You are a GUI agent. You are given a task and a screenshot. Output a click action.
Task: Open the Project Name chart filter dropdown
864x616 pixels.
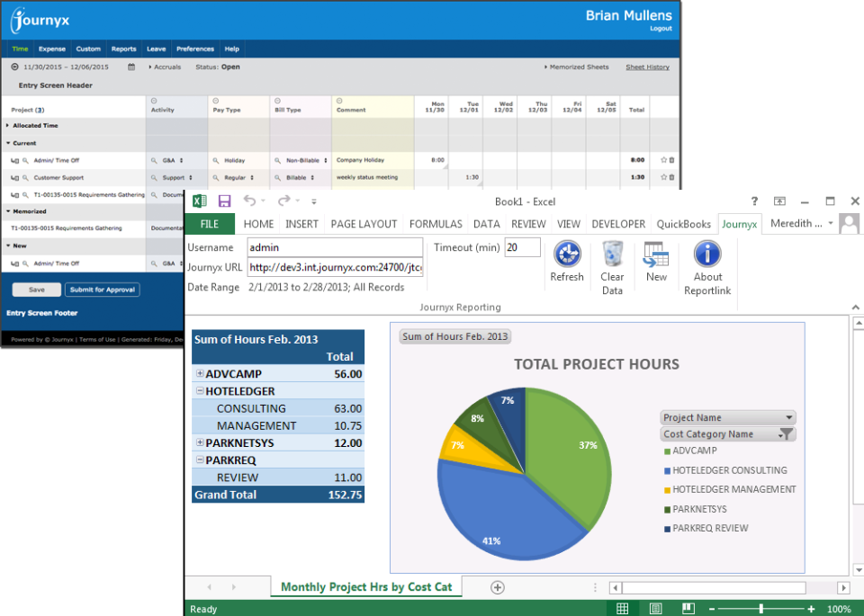[788, 417]
